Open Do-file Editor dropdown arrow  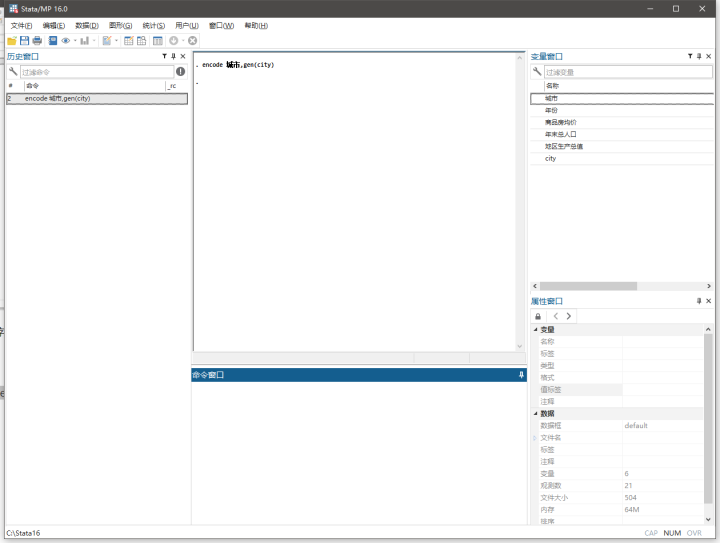tap(116, 41)
